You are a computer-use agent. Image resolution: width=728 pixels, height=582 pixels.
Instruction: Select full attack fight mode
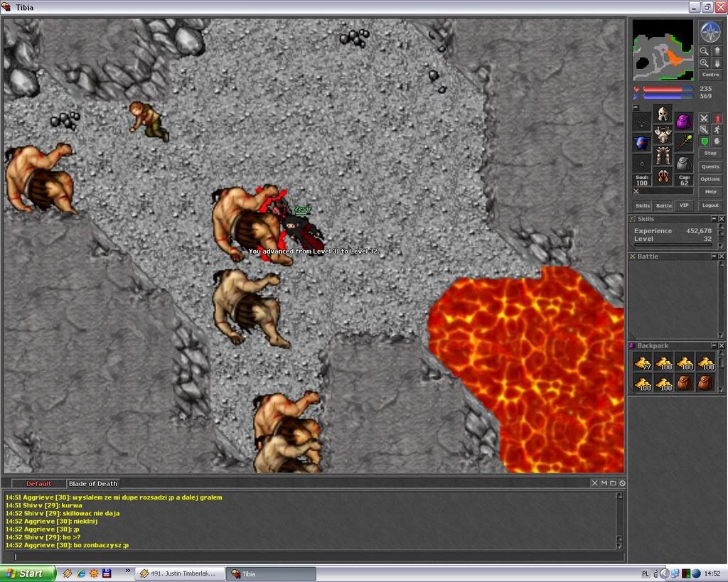[x=705, y=119]
